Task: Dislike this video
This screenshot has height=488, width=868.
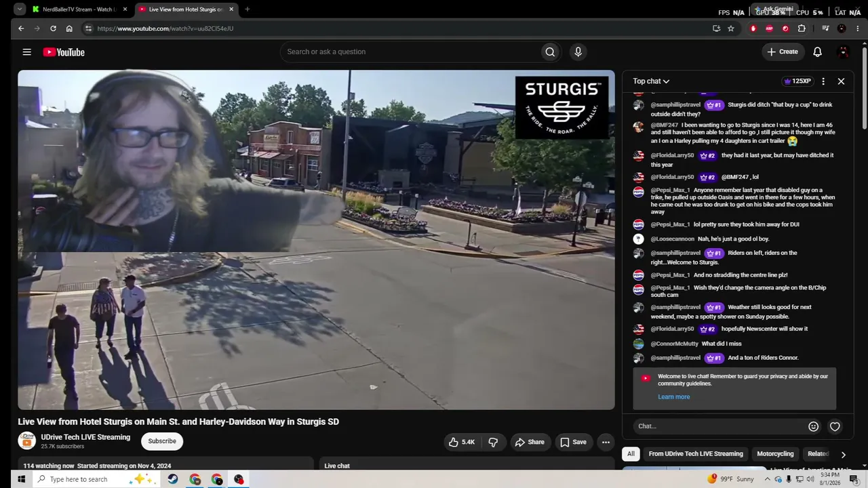Action: pos(493,442)
